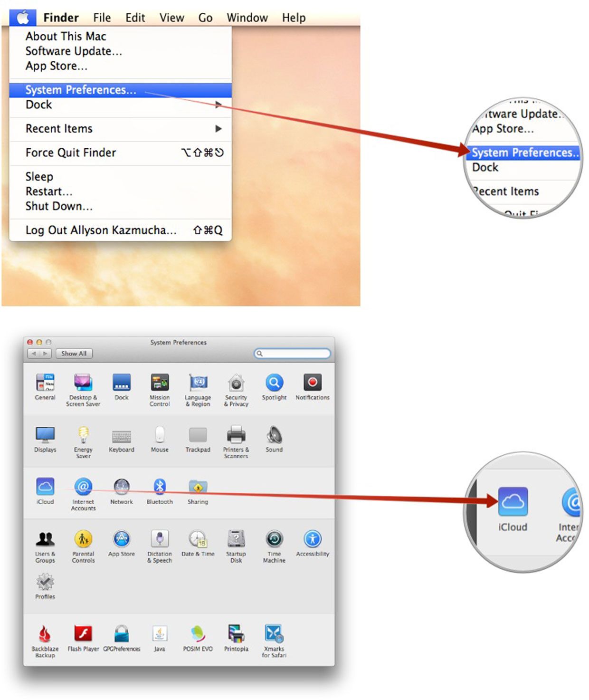This screenshot has height=700, width=589.
Task: Expand the Recent Items submenu
Action: click(218, 129)
